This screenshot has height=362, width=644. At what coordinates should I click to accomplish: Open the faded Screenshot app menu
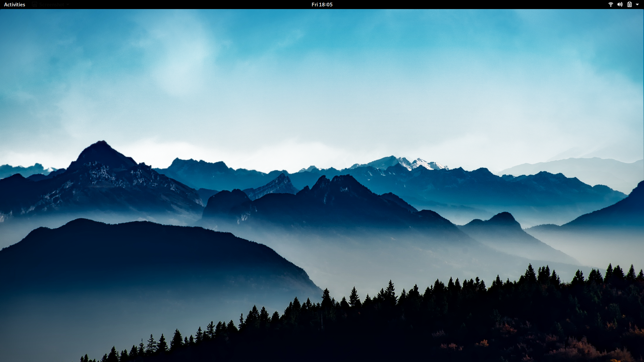click(x=51, y=4)
